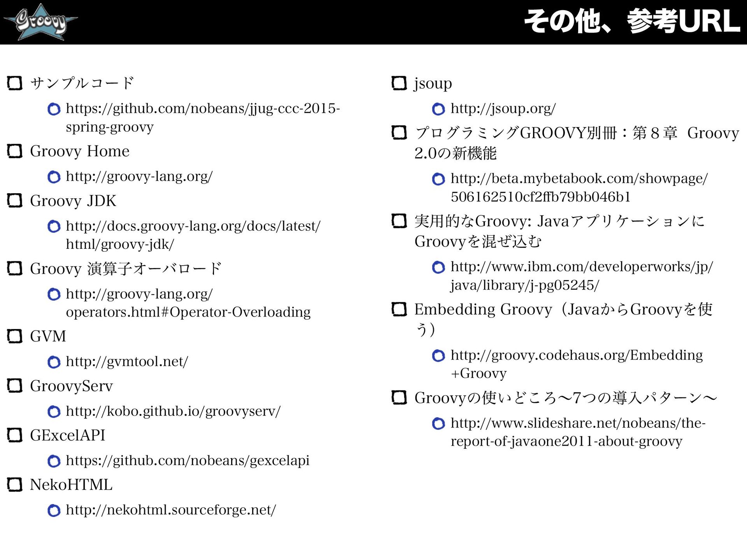Open the slideshare.net nobeans link

click(578, 432)
